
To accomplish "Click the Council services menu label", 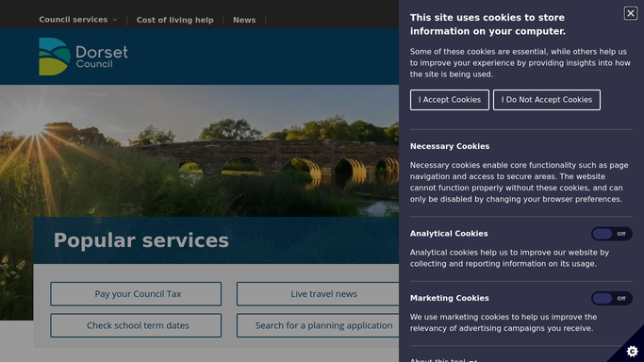I will pos(74,20).
